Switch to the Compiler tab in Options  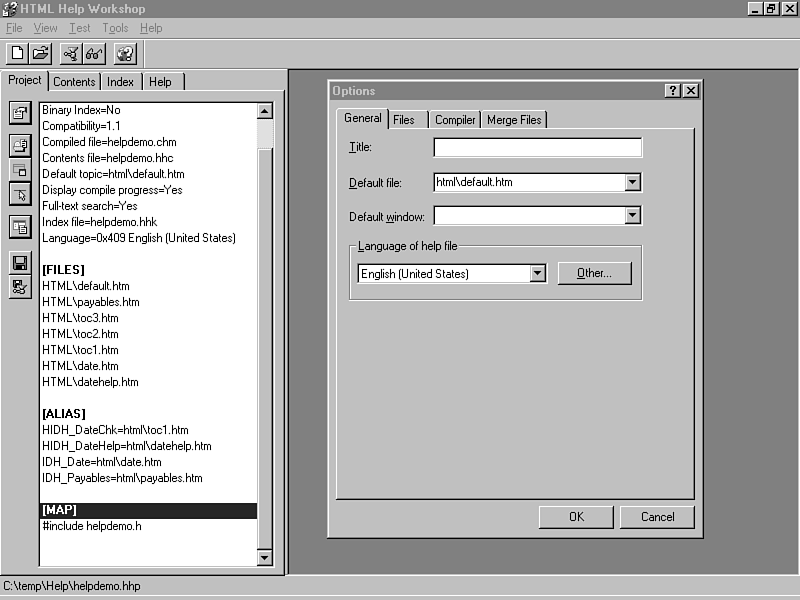[x=455, y=120]
